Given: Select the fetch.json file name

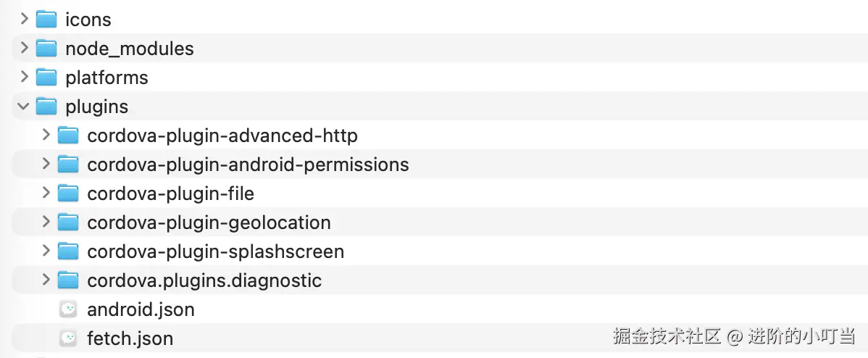Looking at the screenshot, I should pyautogui.click(x=130, y=338).
